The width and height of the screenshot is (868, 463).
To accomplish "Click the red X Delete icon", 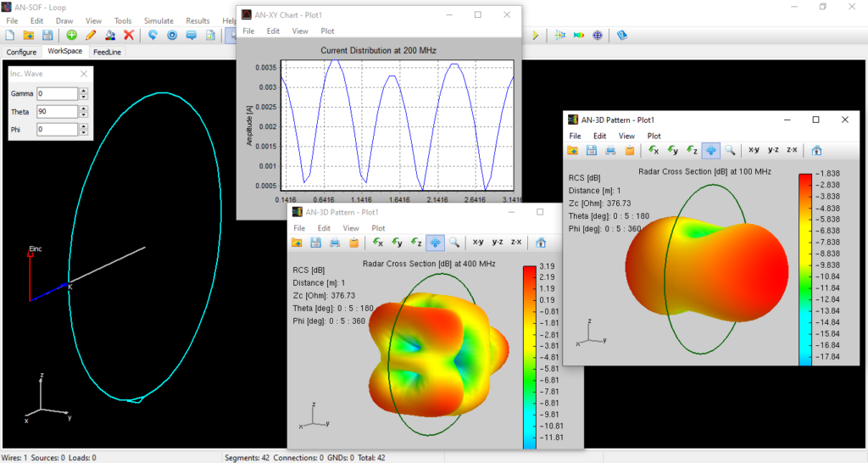I will point(129,36).
